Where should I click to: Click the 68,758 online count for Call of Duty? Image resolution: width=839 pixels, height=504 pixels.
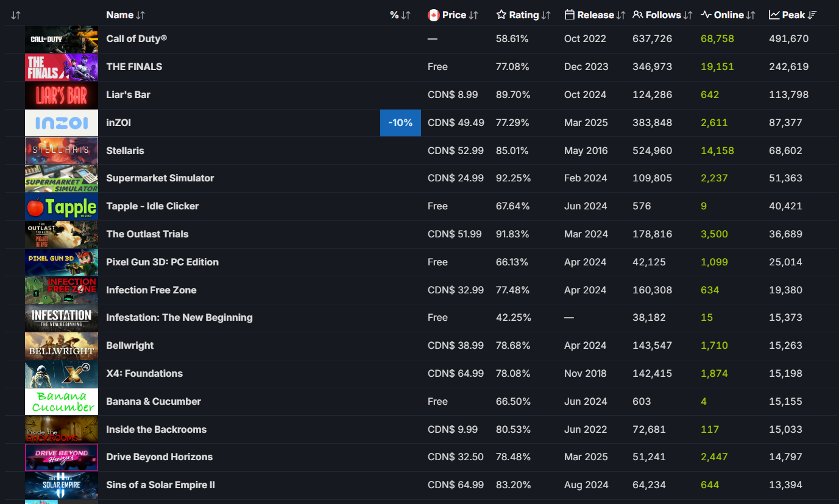point(717,39)
